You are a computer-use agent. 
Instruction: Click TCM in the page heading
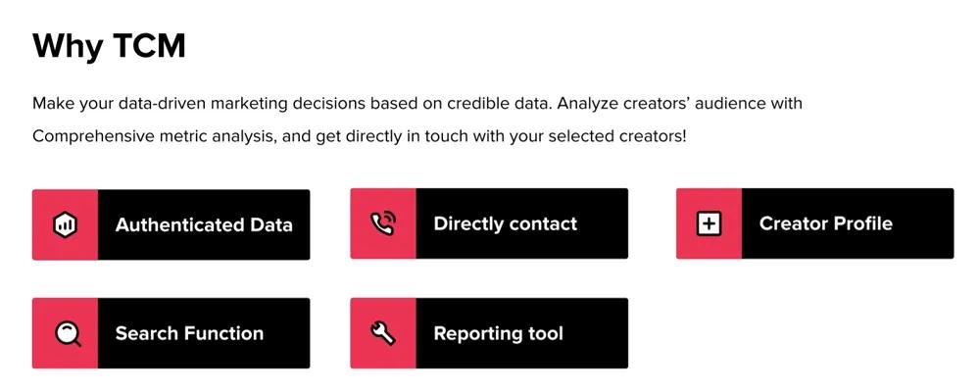point(148,44)
